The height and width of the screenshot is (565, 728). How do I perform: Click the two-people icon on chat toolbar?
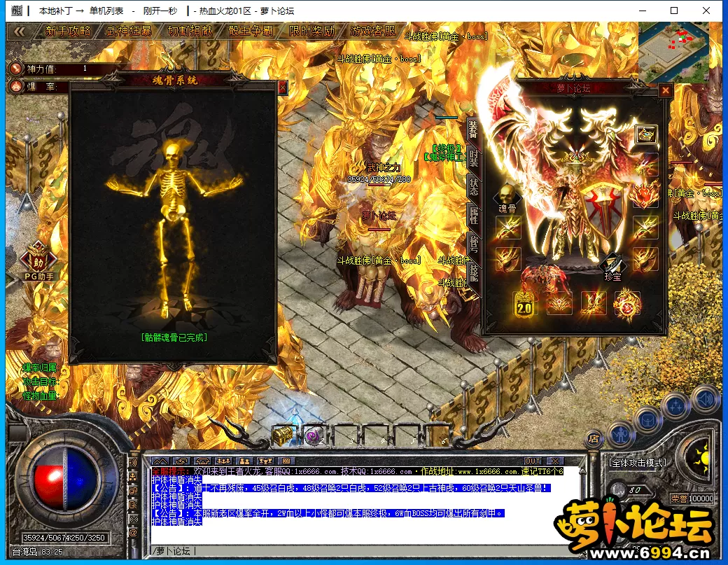[245, 461]
